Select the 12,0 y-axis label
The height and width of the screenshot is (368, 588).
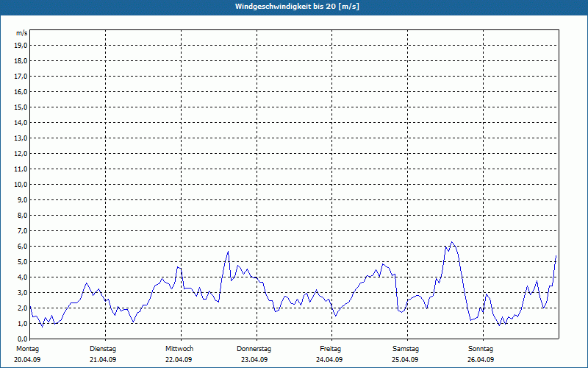21,154
